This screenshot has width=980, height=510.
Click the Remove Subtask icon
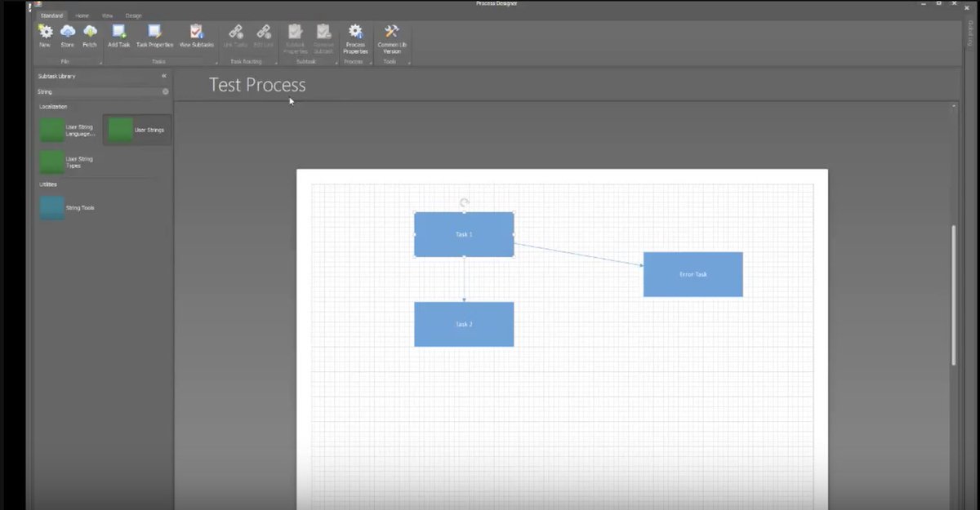[323, 31]
